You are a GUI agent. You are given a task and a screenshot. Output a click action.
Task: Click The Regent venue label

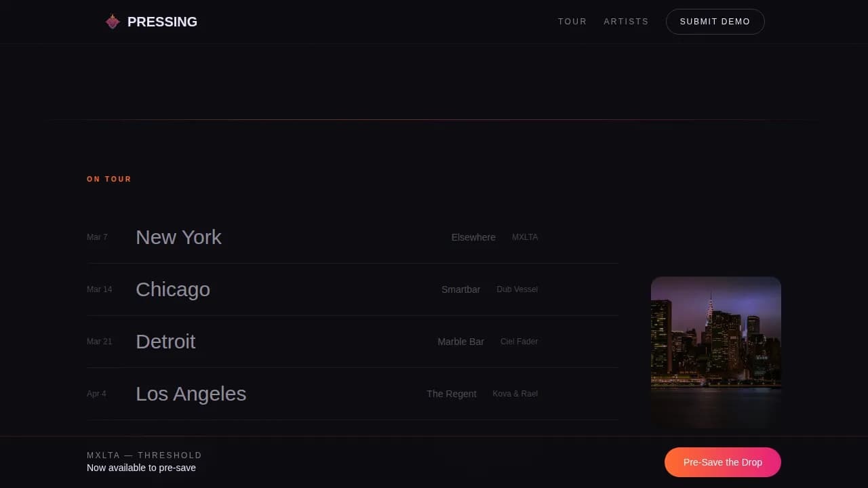pyautogui.click(x=452, y=394)
